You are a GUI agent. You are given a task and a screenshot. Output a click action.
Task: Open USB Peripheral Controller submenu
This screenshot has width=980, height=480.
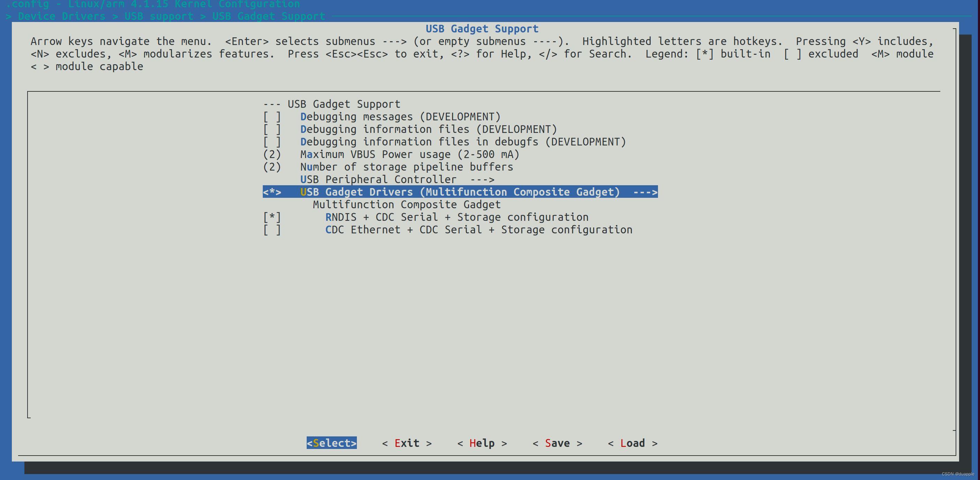(x=397, y=180)
